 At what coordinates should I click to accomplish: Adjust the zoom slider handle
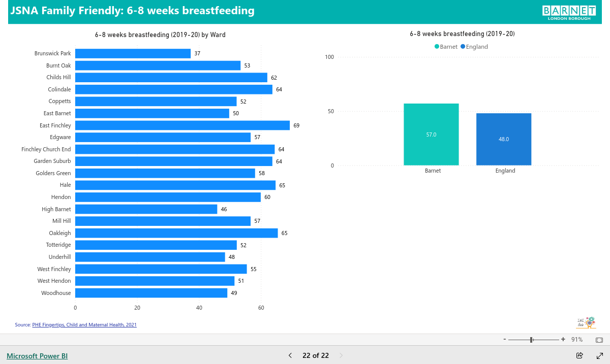(x=532, y=339)
